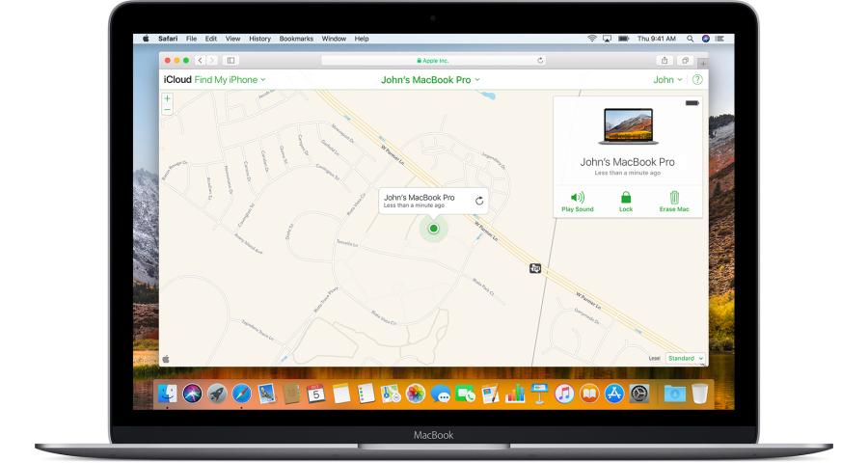Open the Window menu
The width and height of the screenshot is (868, 463).
(x=334, y=39)
